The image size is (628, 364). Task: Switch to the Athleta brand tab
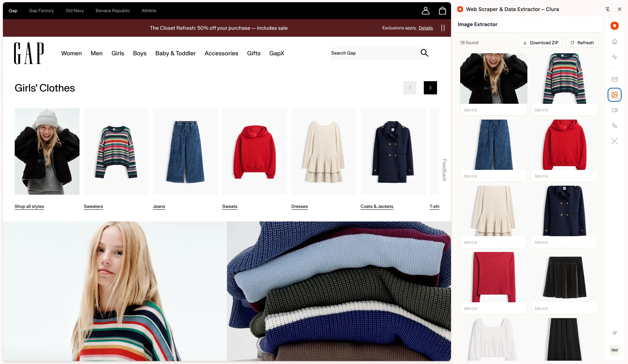coord(149,10)
